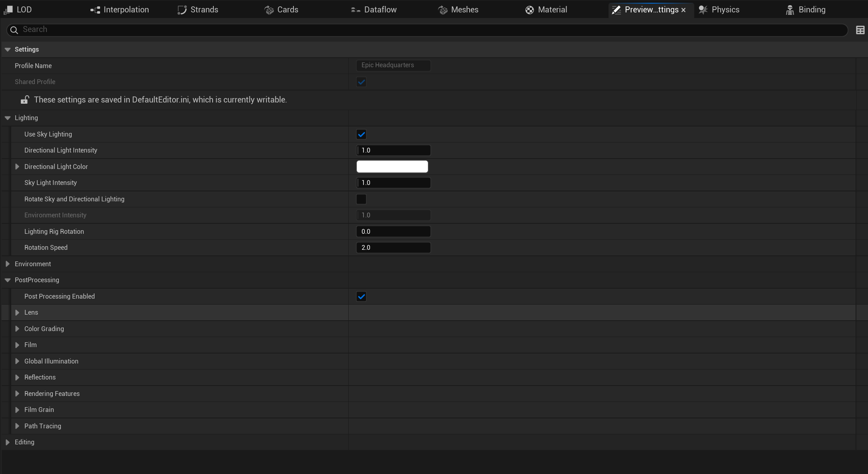Screen dimensions: 868x474
Task: Switch to the Physics tab
Action: pos(719,10)
